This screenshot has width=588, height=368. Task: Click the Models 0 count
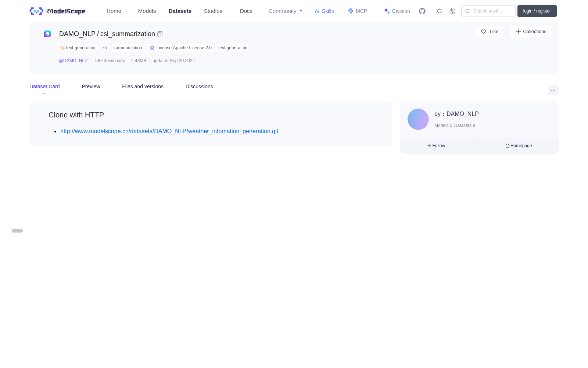443,125
